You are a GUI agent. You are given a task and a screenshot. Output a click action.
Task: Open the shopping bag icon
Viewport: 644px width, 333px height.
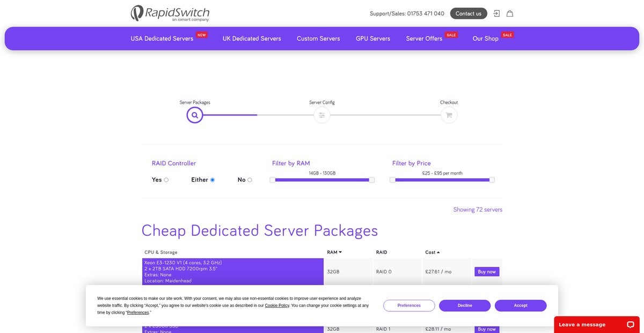(x=510, y=13)
